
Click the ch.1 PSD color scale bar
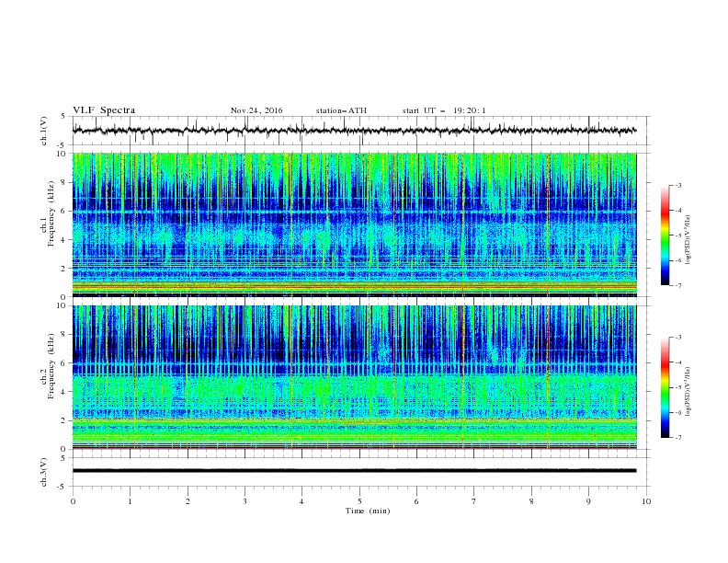pos(665,236)
